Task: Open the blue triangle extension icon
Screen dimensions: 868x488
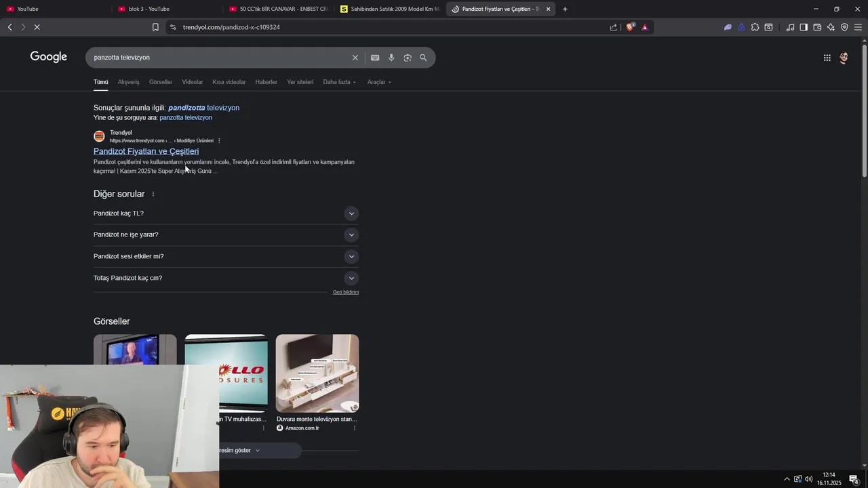Action: (x=741, y=27)
